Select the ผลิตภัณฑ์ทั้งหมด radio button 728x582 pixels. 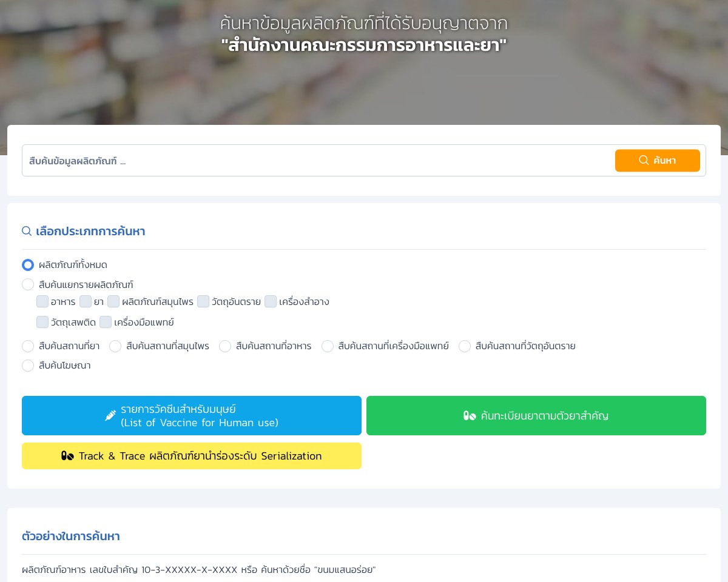(28, 265)
